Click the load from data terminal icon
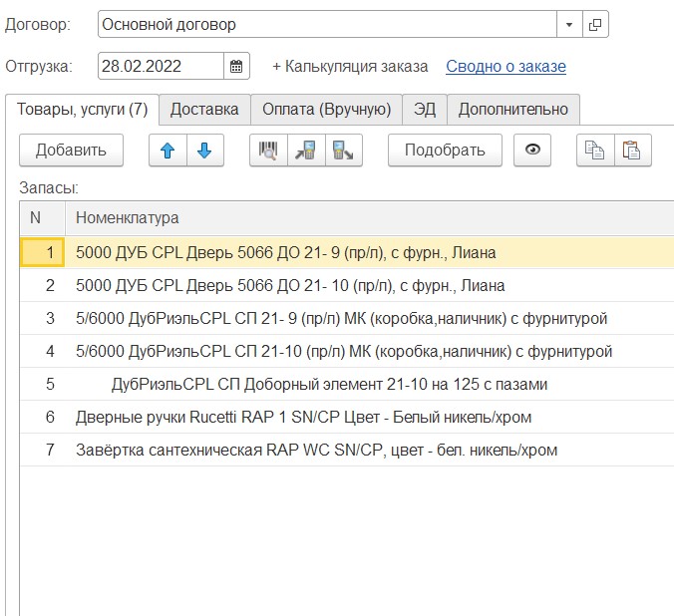 point(306,151)
